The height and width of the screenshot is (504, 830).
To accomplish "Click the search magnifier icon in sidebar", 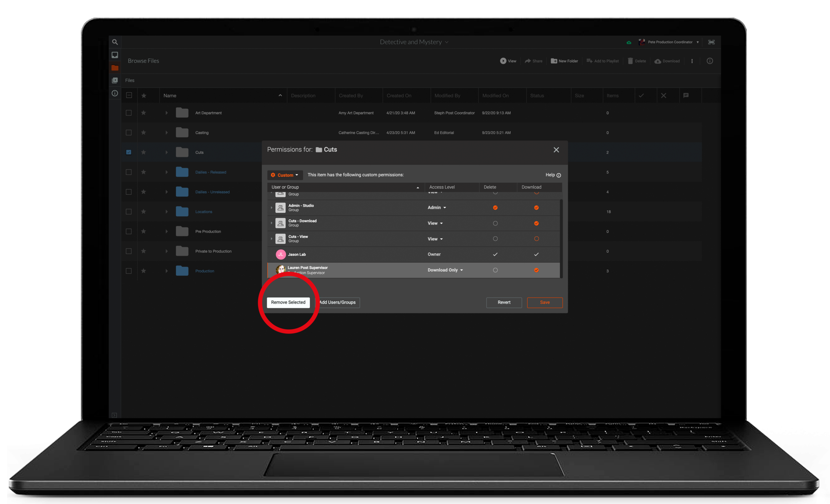I will pos(115,42).
